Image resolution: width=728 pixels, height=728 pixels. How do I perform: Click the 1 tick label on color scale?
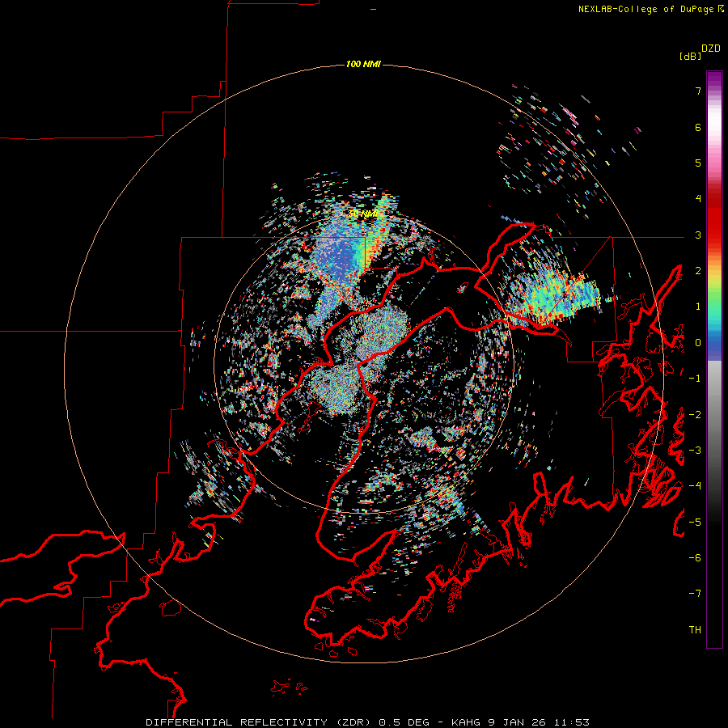(698, 307)
